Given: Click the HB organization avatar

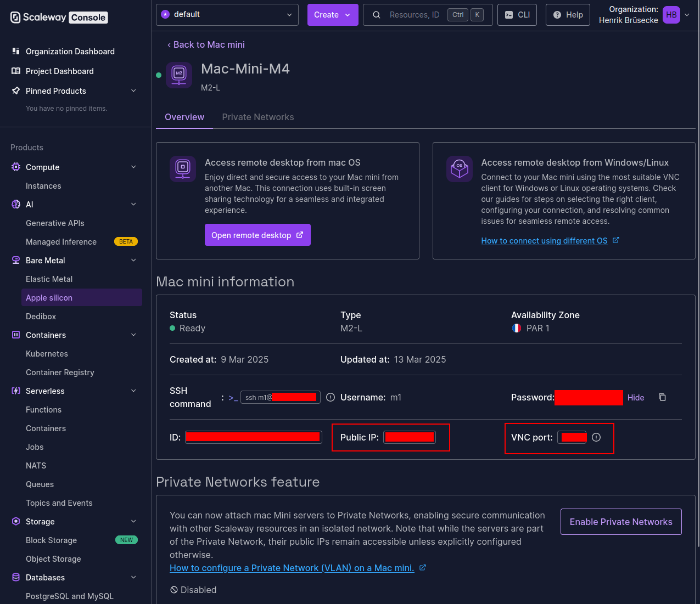Looking at the screenshot, I should [671, 15].
